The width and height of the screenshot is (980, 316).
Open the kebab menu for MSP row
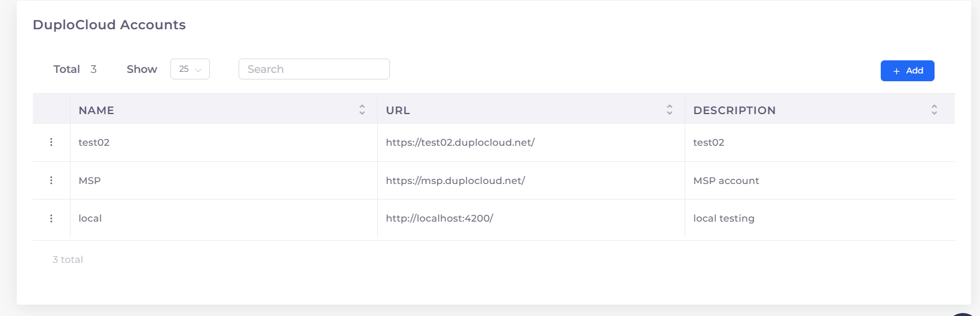pyautogui.click(x=51, y=180)
